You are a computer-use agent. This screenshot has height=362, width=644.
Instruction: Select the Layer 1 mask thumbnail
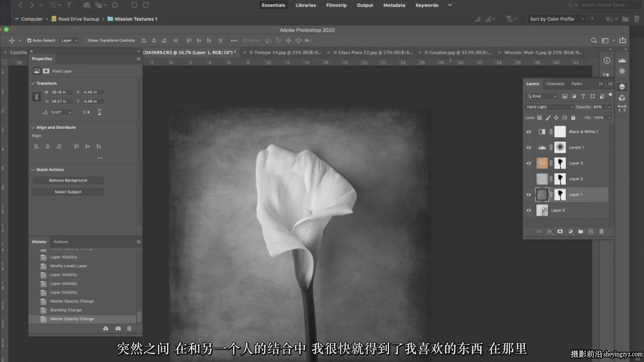(560, 195)
